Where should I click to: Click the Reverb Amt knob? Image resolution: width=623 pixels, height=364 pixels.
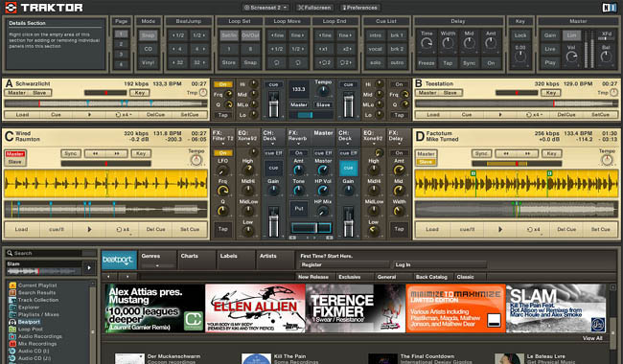tap(298, 171)
